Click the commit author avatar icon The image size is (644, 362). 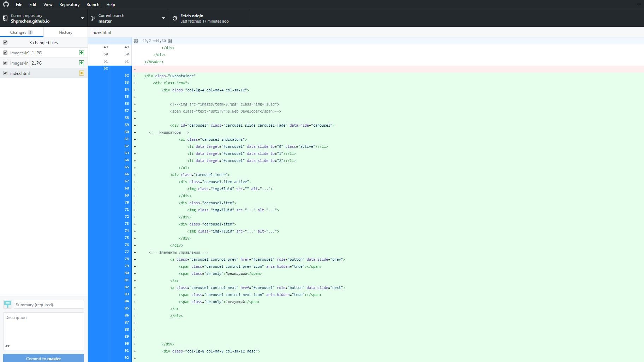(7, 304)
